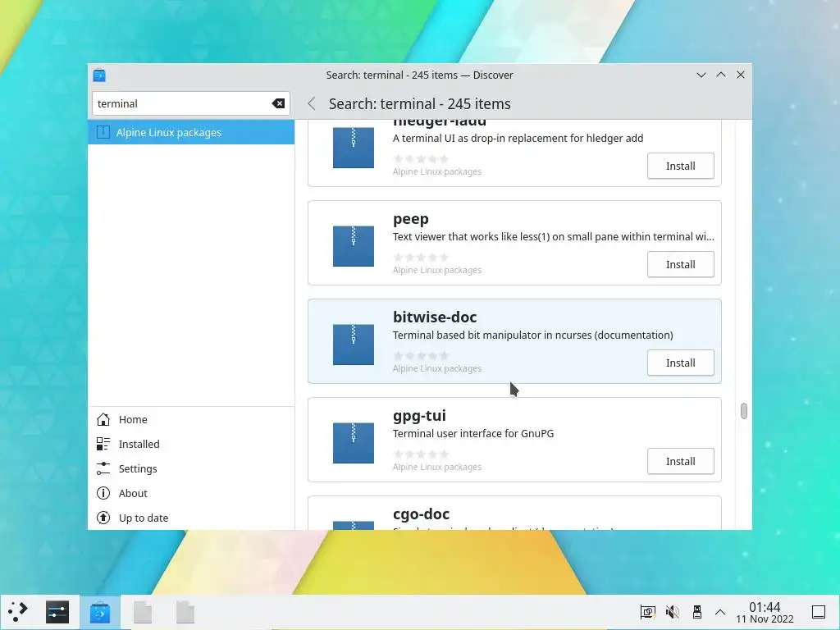Open the display configuration tray icon

click(x=648, y=612)
